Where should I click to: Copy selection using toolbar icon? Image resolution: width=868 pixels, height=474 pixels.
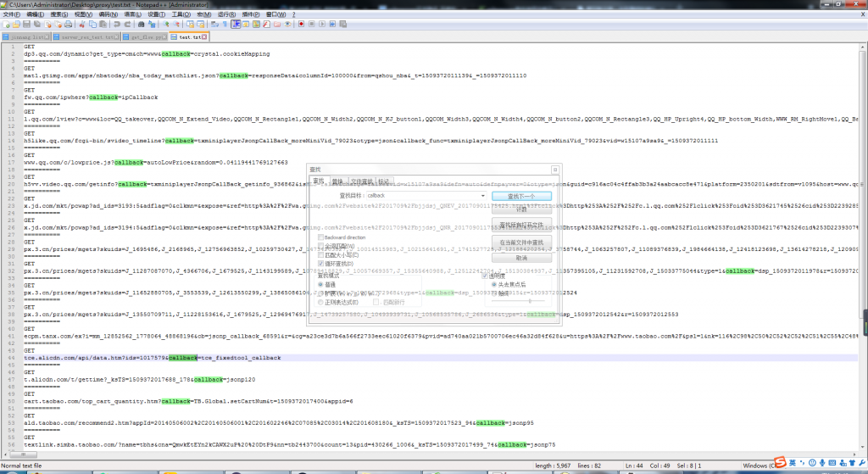92,25
